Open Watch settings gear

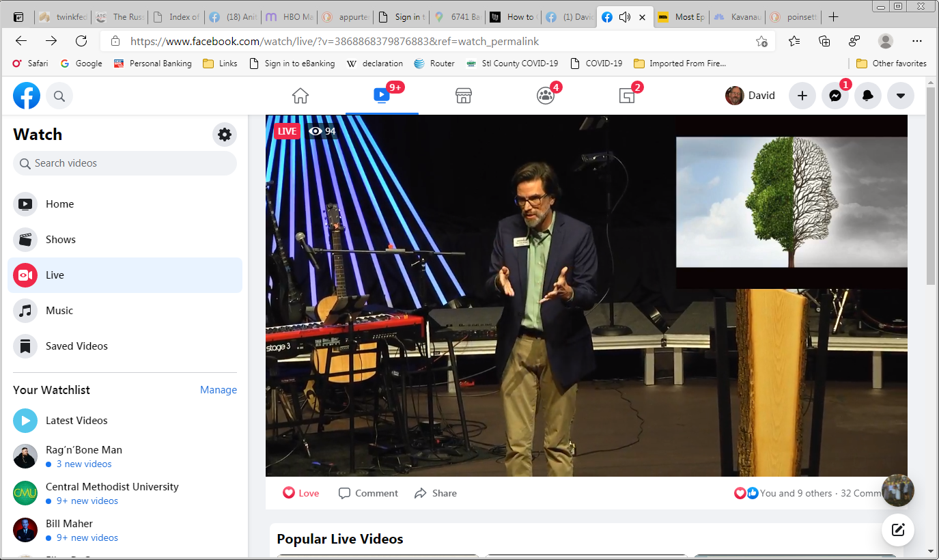[224, 135]
